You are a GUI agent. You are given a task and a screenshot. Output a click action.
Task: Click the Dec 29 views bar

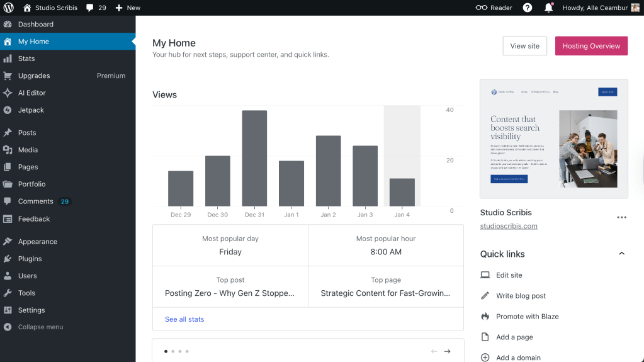point(181,189)
